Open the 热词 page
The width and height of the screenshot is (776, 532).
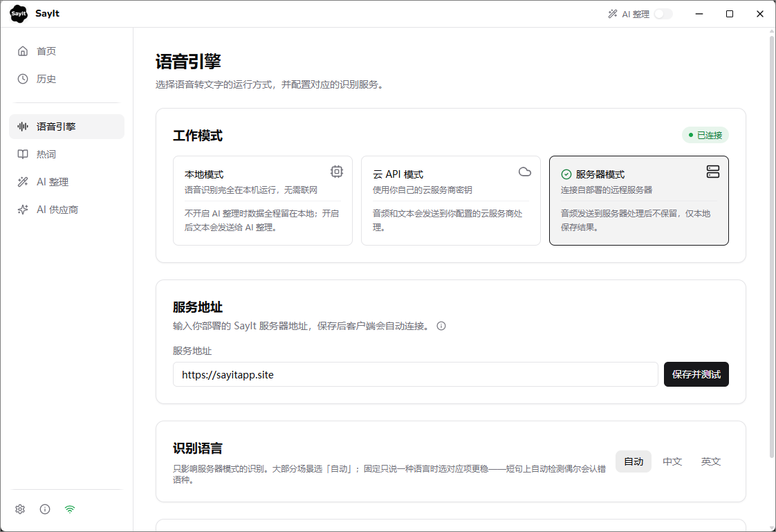point(66,154)
